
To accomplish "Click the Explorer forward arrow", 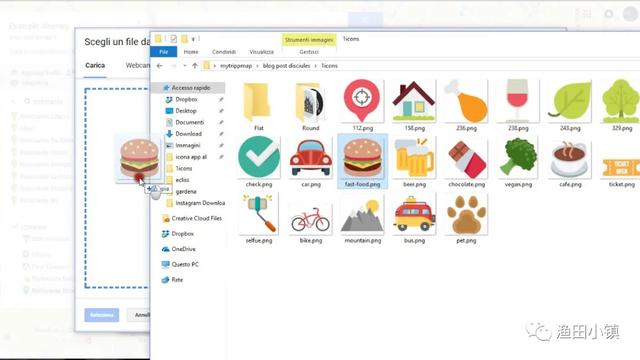I will [173, 66].
